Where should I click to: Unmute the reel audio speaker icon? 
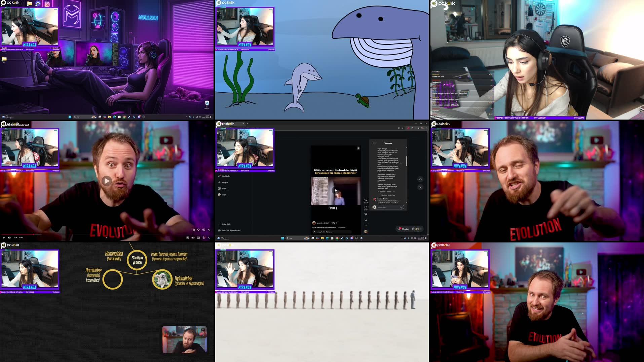pos(358,148)
